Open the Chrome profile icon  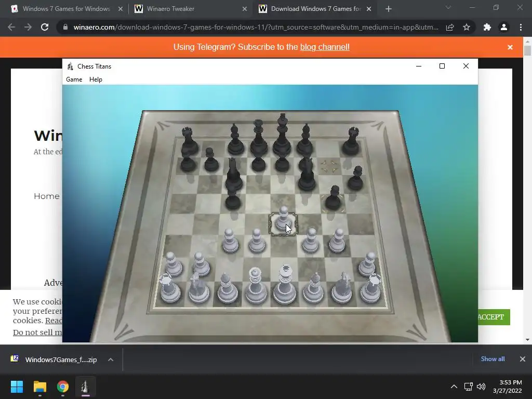coord(504,27)
